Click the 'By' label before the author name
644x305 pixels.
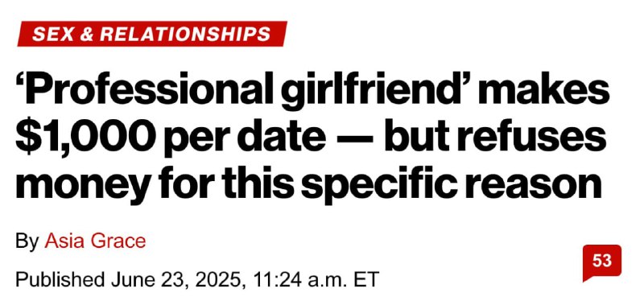[x=27, y=241]
